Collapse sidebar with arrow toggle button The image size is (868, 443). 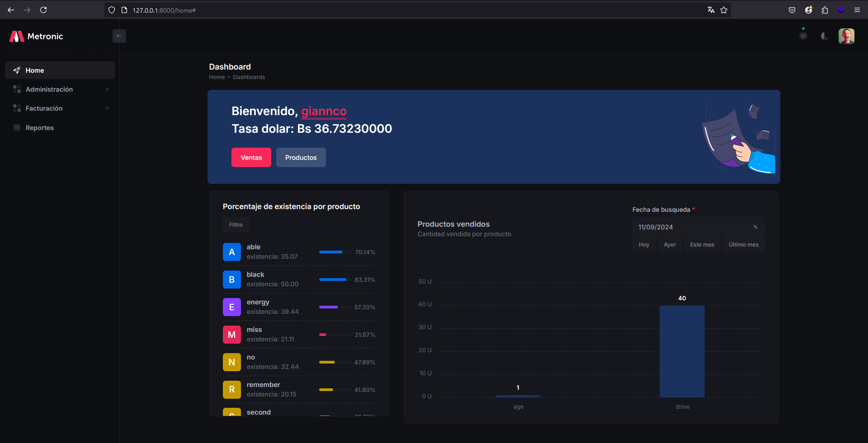click(x=119, y=36)
